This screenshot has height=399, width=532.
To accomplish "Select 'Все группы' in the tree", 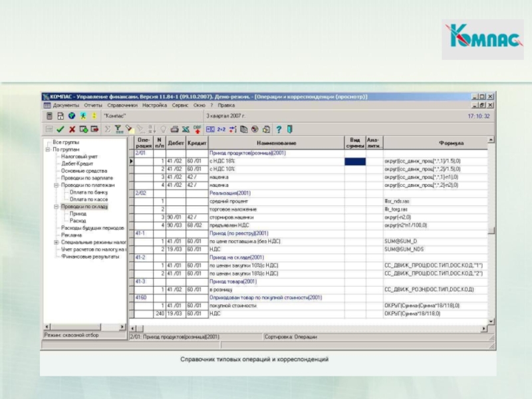I will [66, 142].
